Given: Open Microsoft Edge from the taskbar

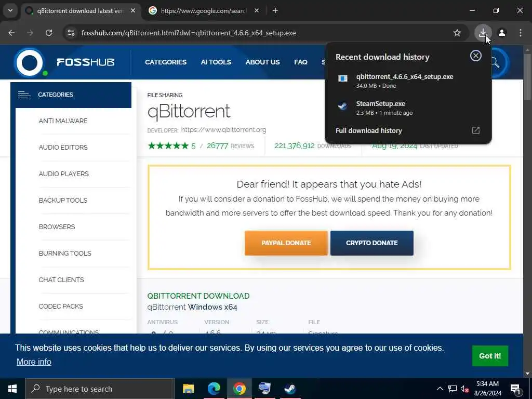Looking at the screenshot, I should (x=214, y=389).
